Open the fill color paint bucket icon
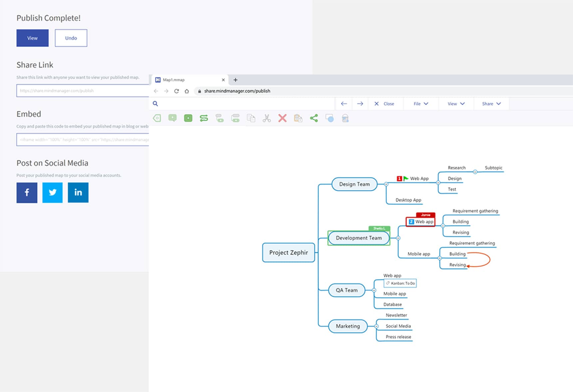This screenshot has width=573, height=392. pos(345,118)
